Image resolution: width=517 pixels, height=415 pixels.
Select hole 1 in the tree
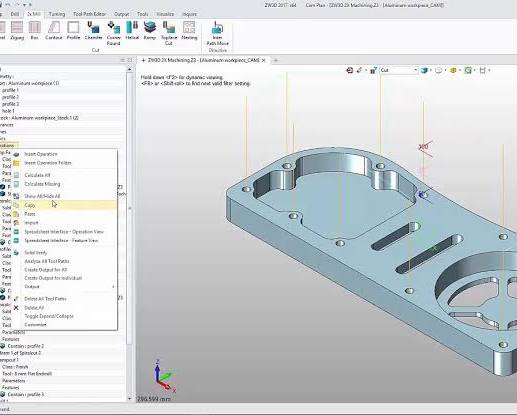pos(8,111)
